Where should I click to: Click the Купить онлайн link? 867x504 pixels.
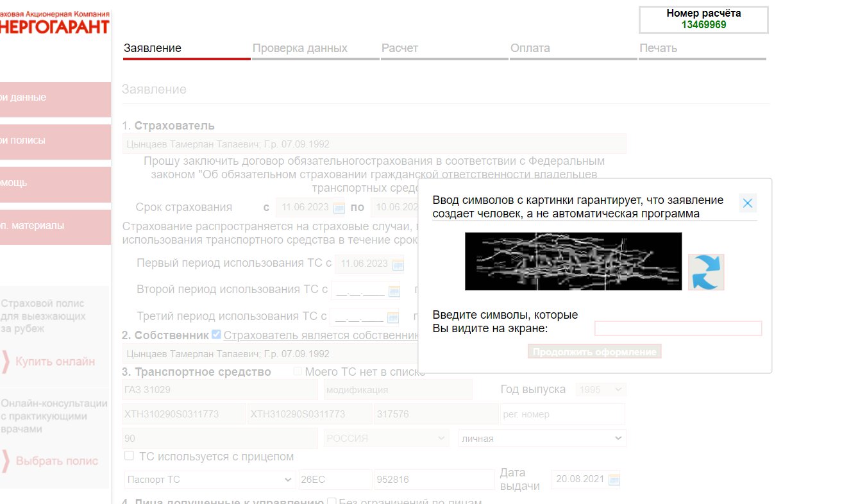tap(55, 362)
